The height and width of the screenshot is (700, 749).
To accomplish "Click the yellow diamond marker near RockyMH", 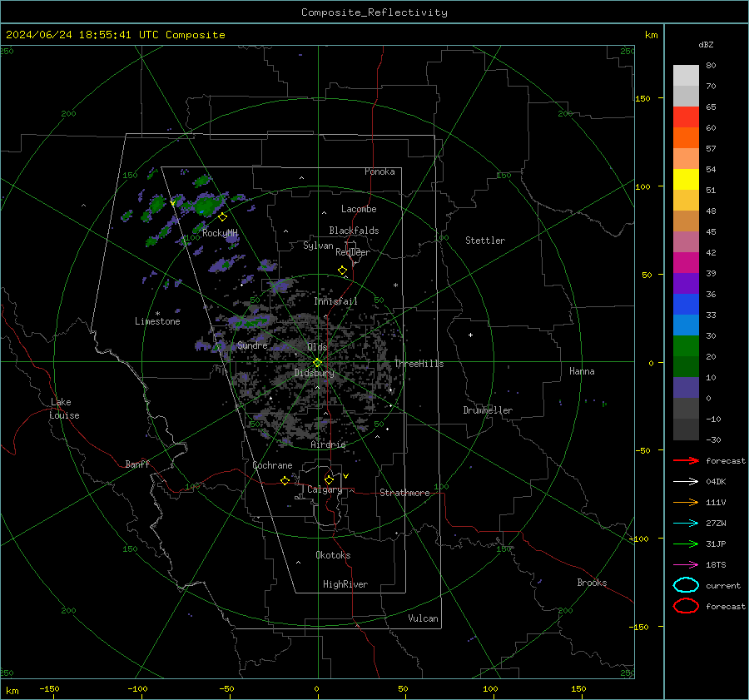I will click(x=222, y=217).
